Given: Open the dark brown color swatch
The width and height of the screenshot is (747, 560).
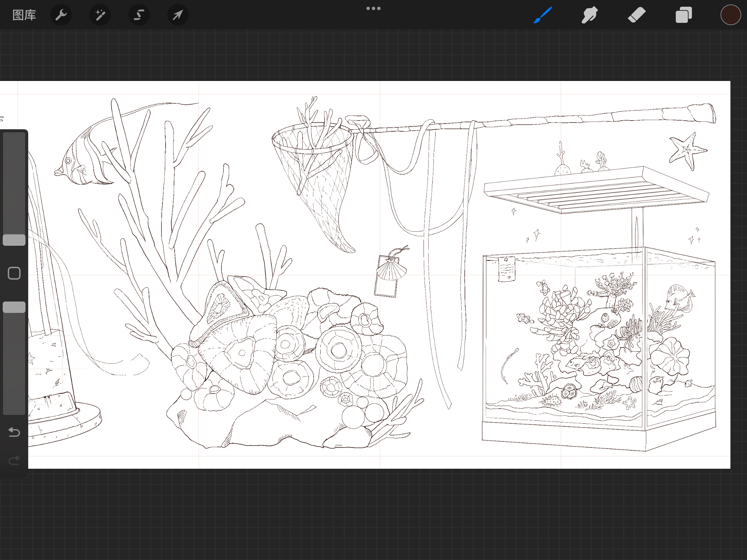Looking at the screenshot, I should tap(731, 15).
